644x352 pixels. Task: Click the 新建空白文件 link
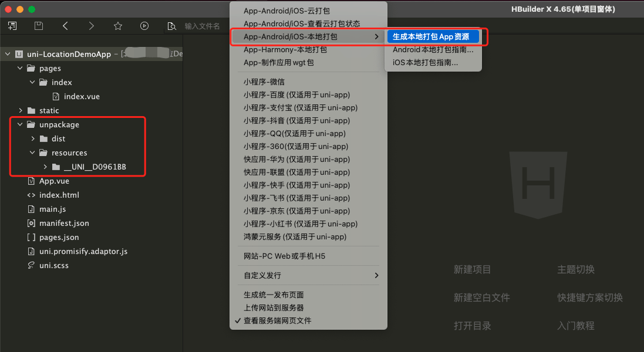[482, 297]
